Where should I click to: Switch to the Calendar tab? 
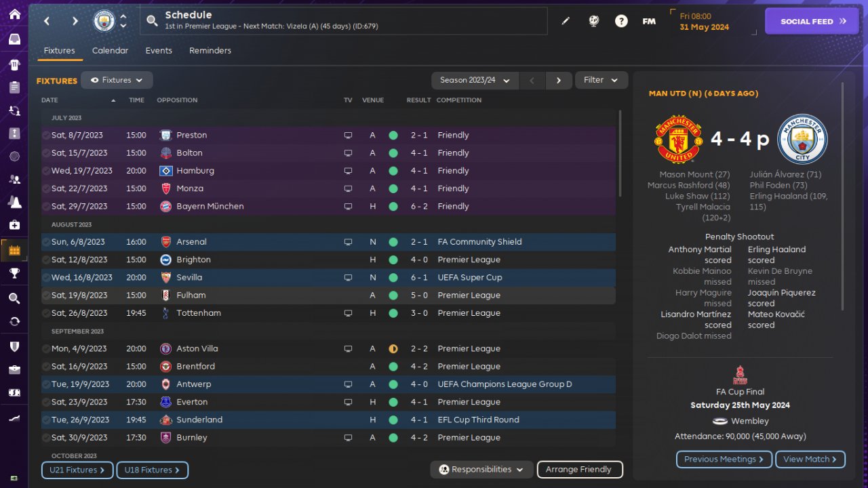click(110, 51)
